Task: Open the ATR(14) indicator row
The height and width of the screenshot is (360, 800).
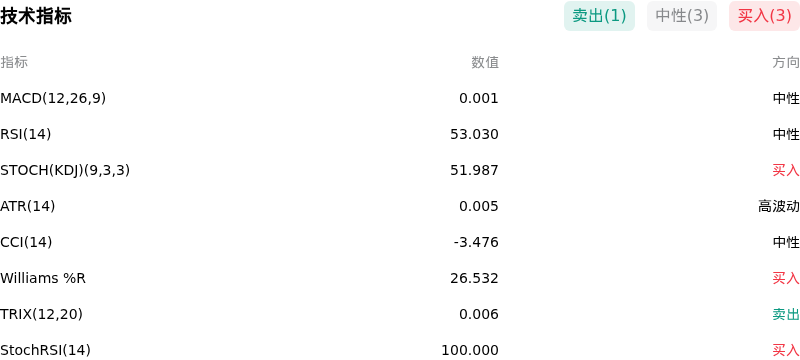Action: click(400, 207)
